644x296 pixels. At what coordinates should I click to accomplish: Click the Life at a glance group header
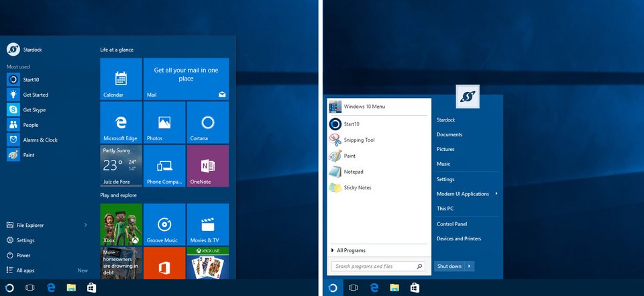(117, 50)
